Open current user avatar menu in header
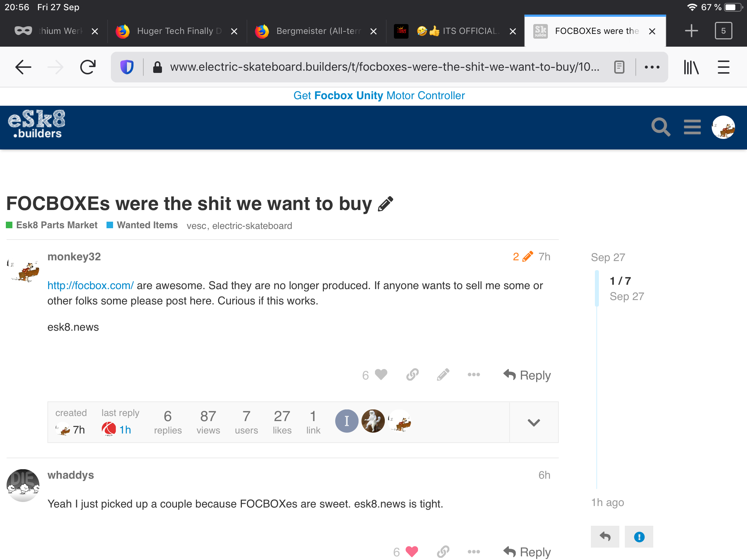Viewport: 747px width, 560px height. (x=723, y=127)
